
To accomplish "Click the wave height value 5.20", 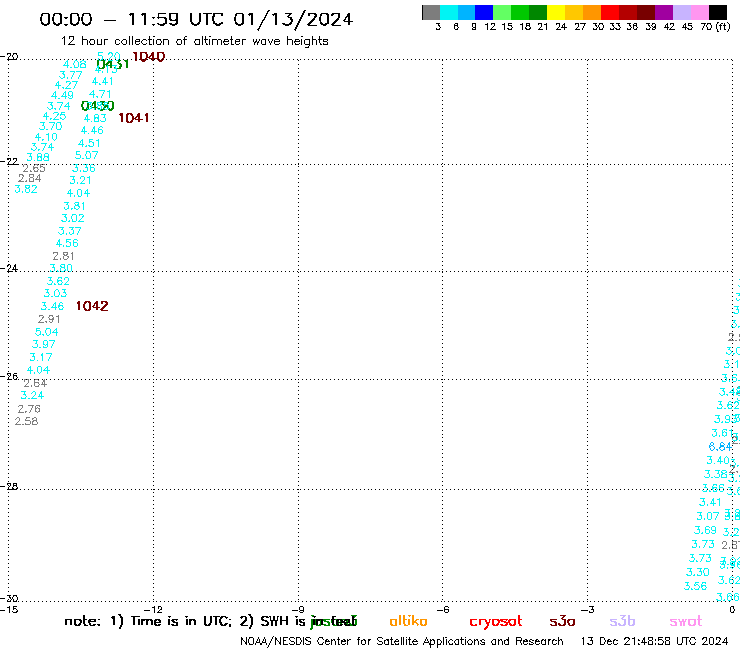I will 109,57.
